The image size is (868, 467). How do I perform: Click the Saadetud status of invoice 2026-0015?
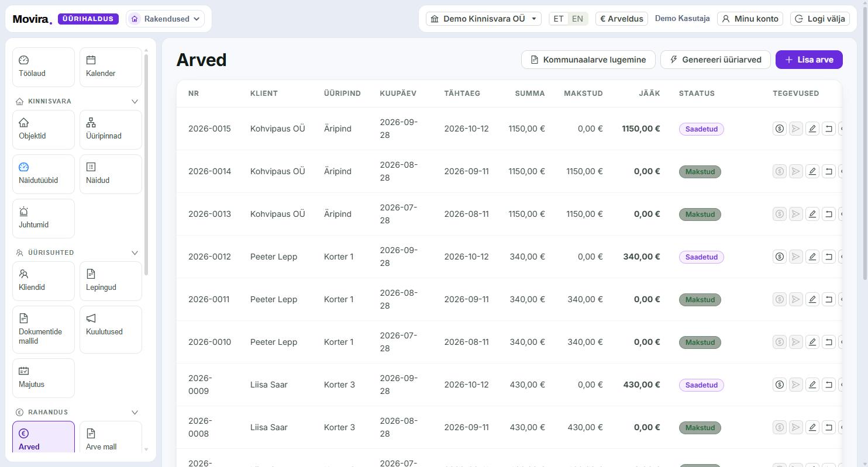[x=701, y=129]
